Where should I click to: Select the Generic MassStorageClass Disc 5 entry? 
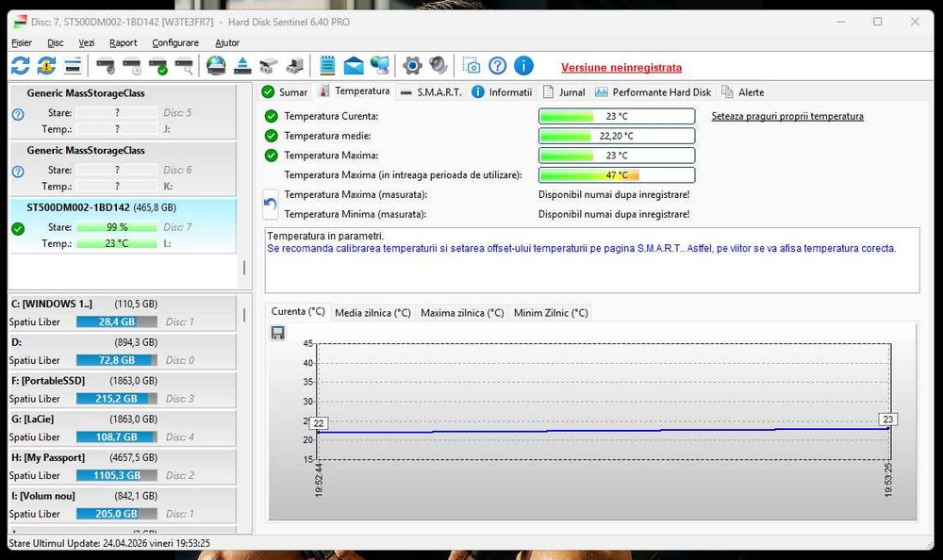[x=122, y=112]
